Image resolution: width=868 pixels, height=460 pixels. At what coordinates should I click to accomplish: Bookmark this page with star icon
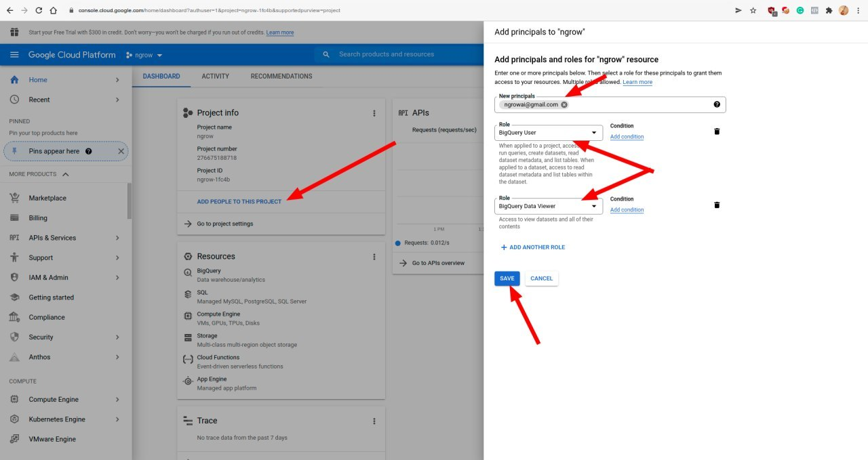tap(753, 10)
